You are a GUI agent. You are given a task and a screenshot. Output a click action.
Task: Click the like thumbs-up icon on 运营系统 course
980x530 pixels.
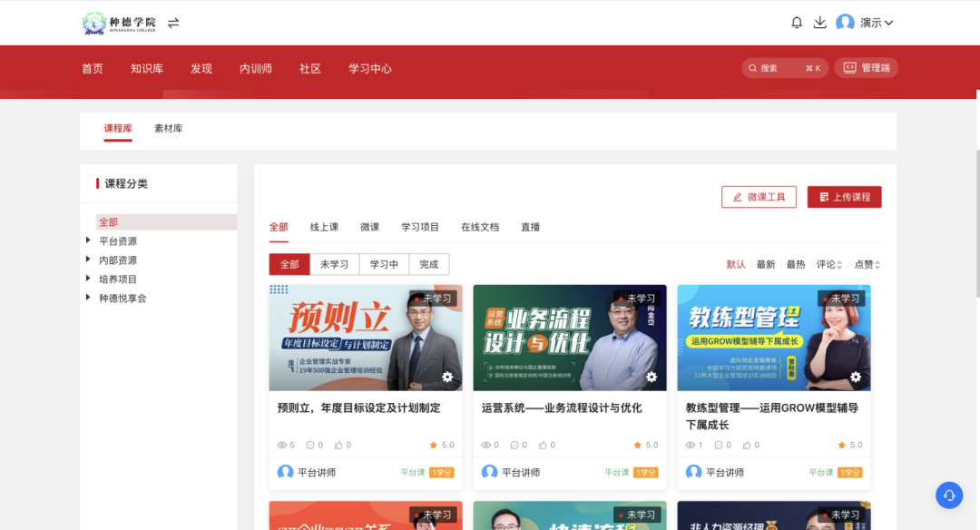point(543,445)
